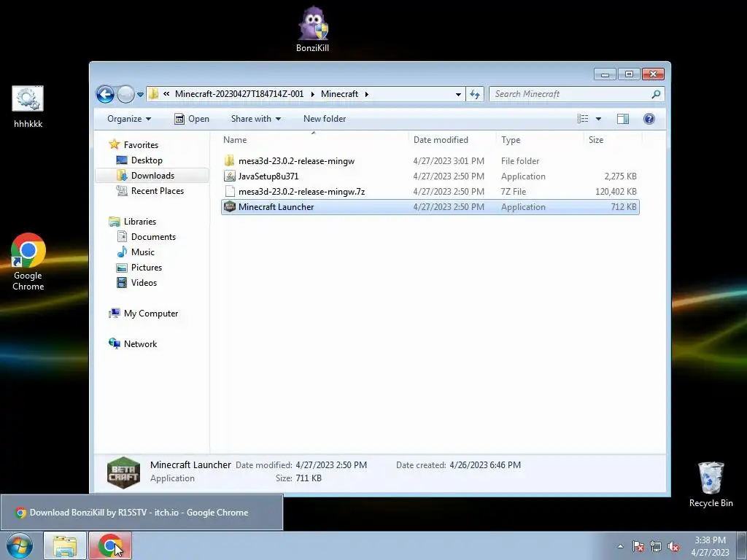Select Minecraft segment in address bar
This screenshot has height=560, width=747.
(x=339, y=94)
